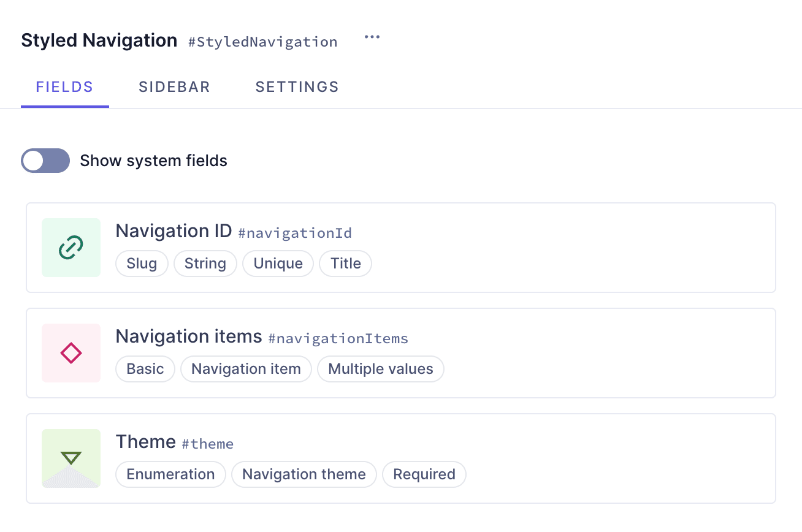Select the FIELDS tab

pyautogui.click(x=64, y=87)
